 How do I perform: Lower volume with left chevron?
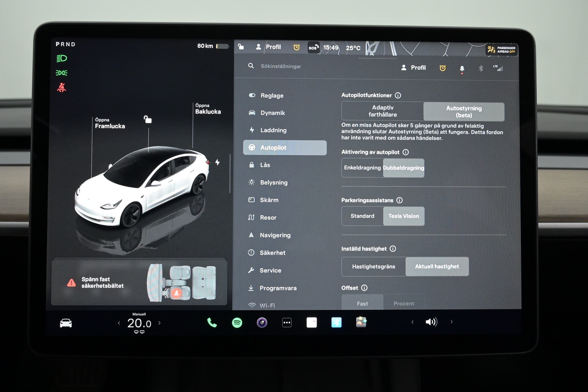pyautogui.click(x=412, y=322)
